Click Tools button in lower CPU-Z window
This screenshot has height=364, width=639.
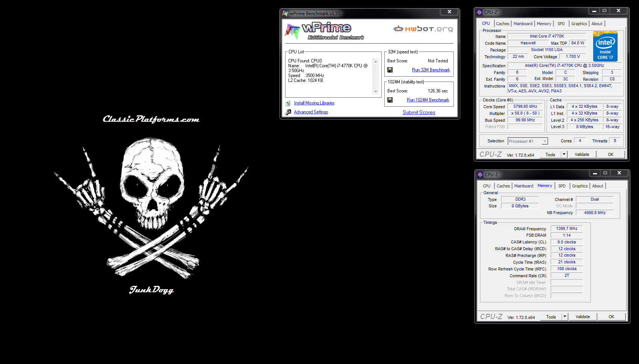(551, 317)
